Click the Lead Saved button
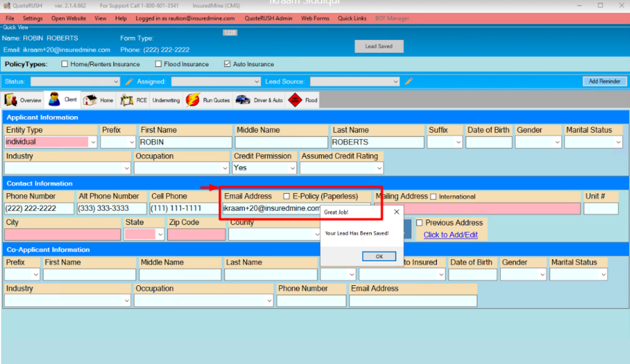Viewport: 630px width, 364px height. (x=379, y=46)
